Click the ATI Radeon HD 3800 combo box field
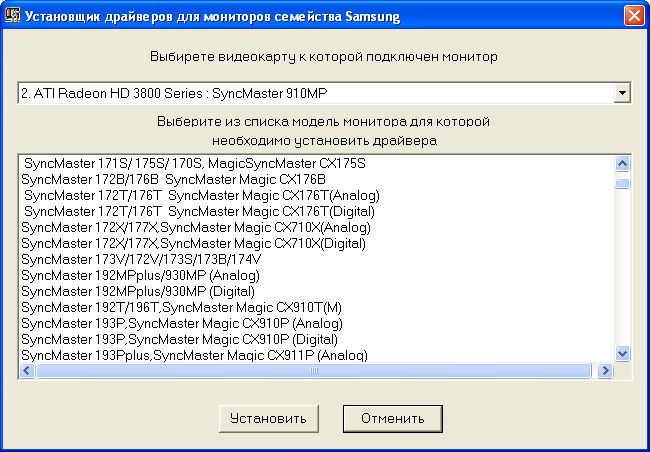650x452 pixels. (310, 93)
